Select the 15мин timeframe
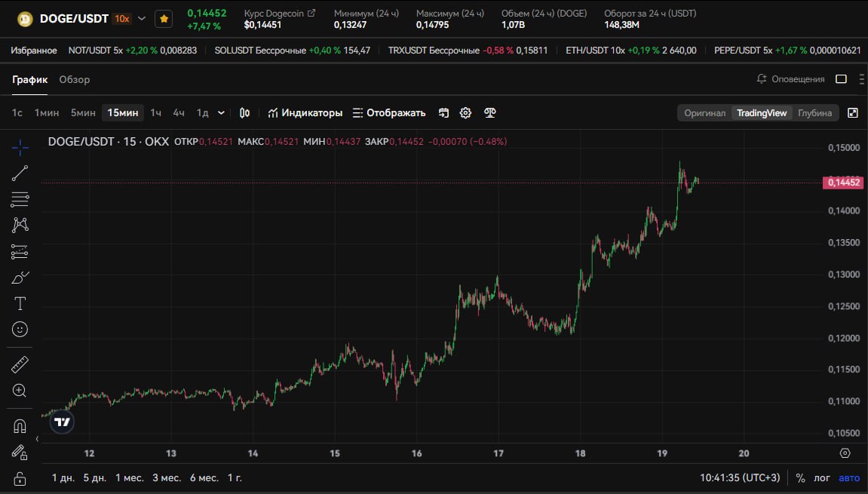 pos(122,113)
